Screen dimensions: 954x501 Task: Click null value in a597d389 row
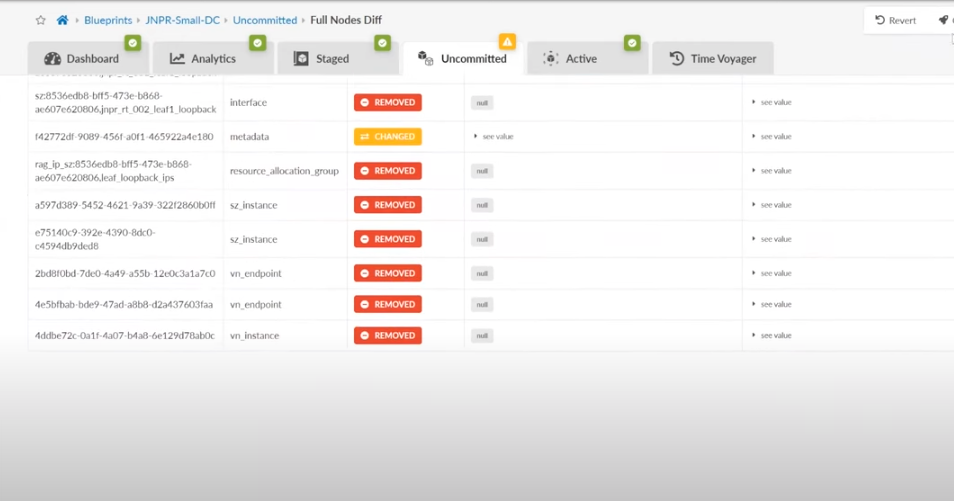(x=482, y=205)
